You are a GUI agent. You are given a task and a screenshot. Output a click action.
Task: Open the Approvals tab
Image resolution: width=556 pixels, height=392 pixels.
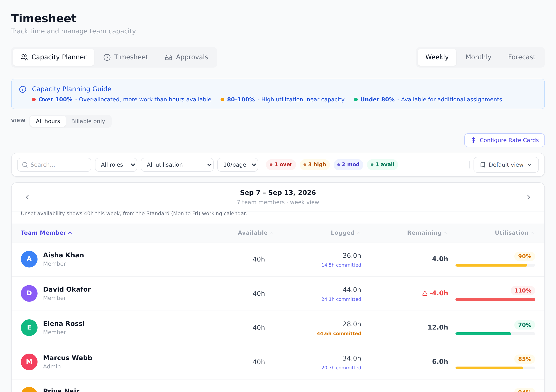(186, 57)
